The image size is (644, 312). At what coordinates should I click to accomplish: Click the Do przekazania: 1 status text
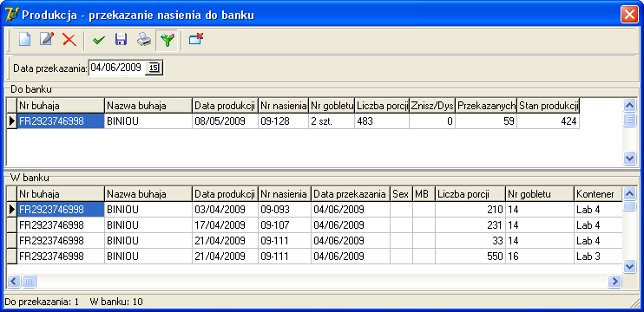click(x=41, y=302)
